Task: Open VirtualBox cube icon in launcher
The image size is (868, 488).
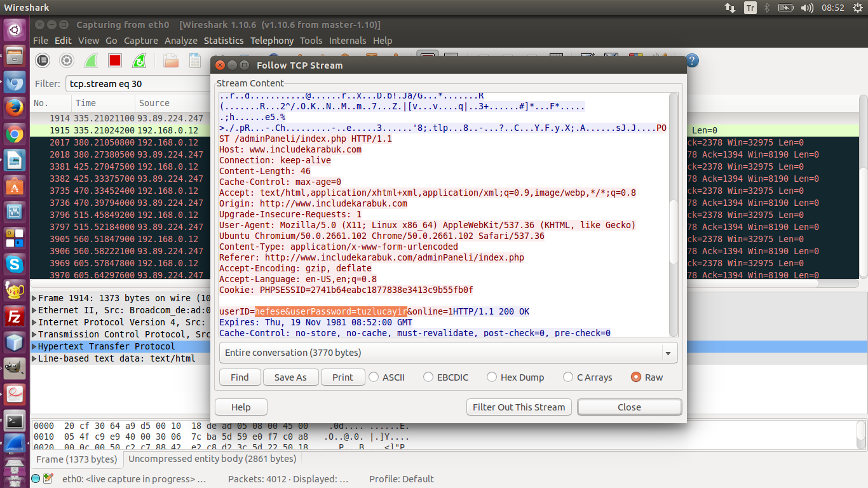Action: [15, 342]
